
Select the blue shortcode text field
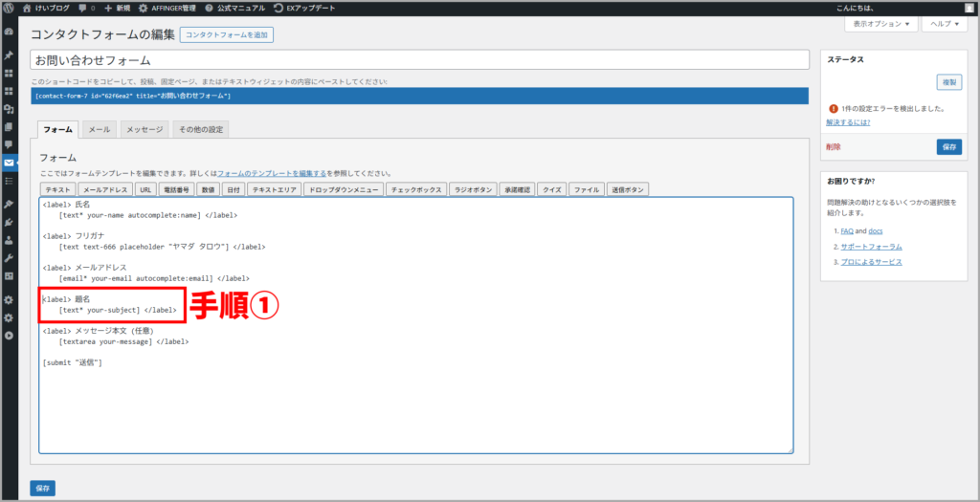(x=419, y=96)
